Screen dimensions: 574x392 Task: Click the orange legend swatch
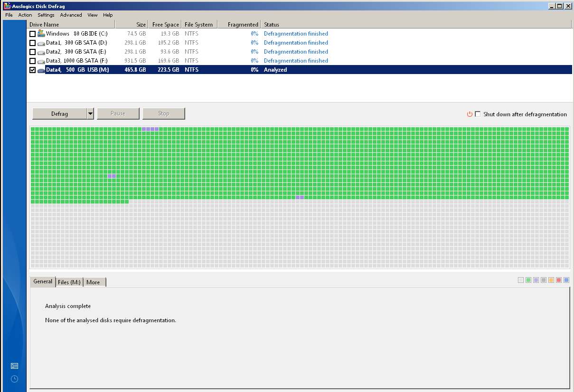[x=551, y=280]
